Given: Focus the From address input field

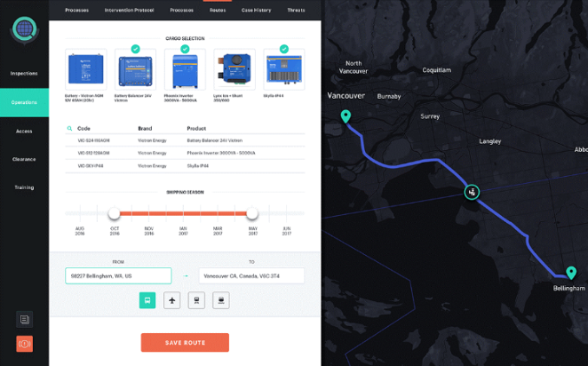Looking at the screenshot, I should coord(118,276).
